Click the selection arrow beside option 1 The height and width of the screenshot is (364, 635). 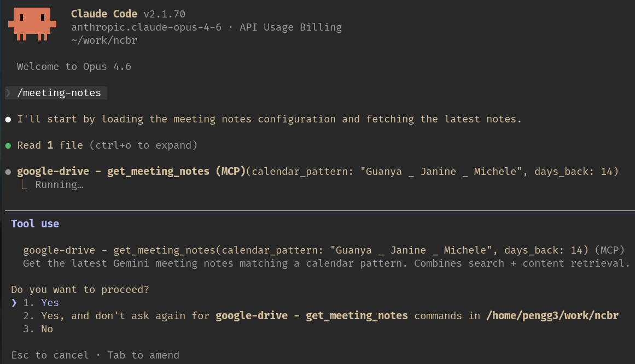(x=14, y=303)
